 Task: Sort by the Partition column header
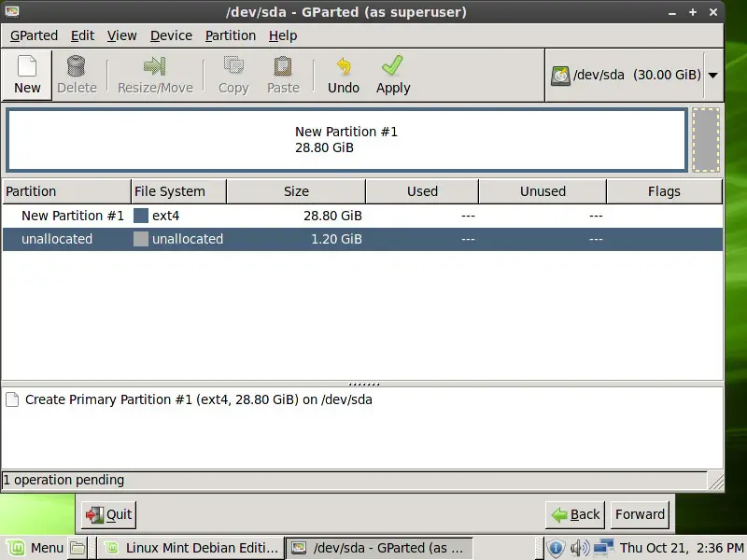pos(66,191)
